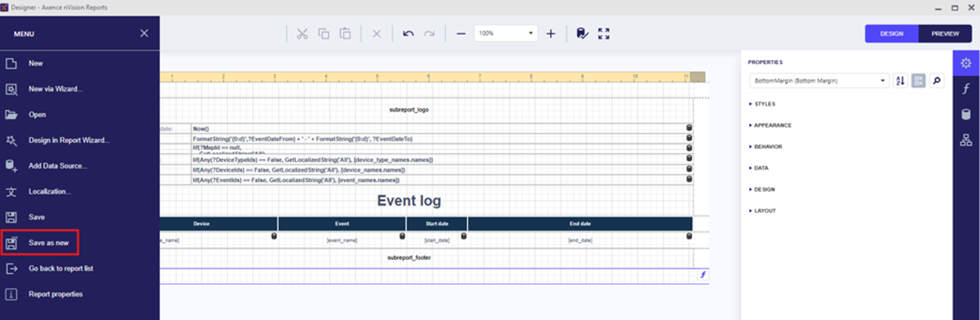The width and height of the screenshot is (980, 320).
Task: Click the validate bindings icon in toolbar
Action: click(582, 34)
